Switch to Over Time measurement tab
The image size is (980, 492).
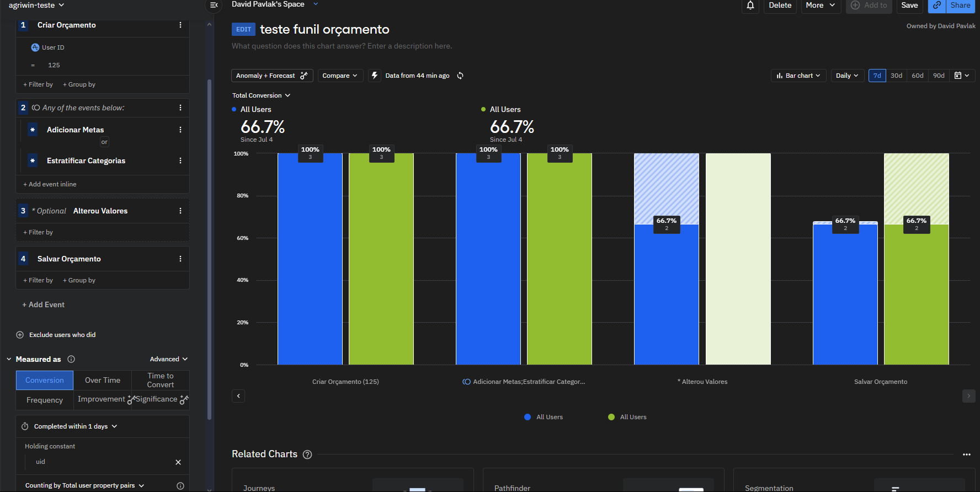[103, 380]
